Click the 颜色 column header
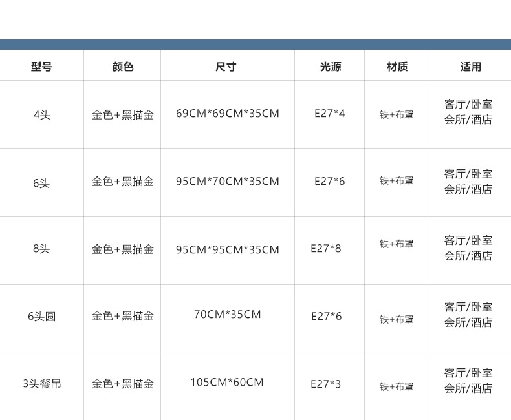Image resolution: width=511 pixels, height=420 pixels. (x=122, y=67)
